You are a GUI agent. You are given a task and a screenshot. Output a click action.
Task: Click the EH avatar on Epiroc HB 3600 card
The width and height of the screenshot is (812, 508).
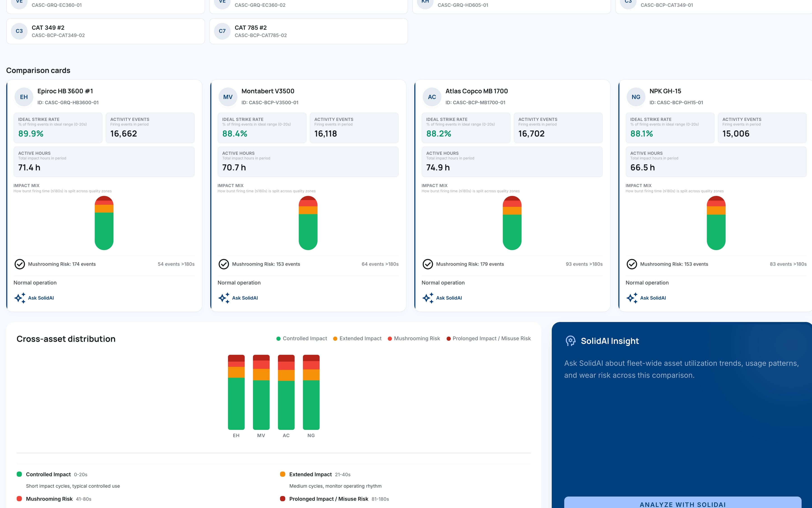(24, 97)
